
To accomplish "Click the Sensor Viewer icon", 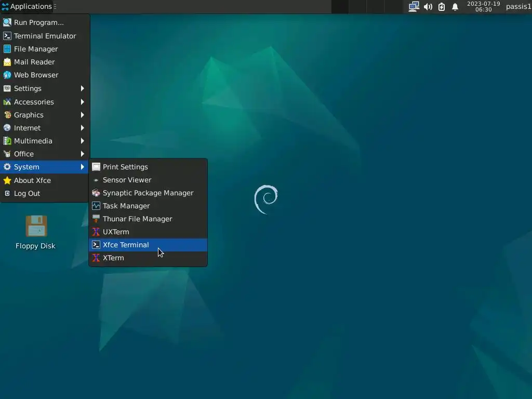I will click(x=96, y=180).
